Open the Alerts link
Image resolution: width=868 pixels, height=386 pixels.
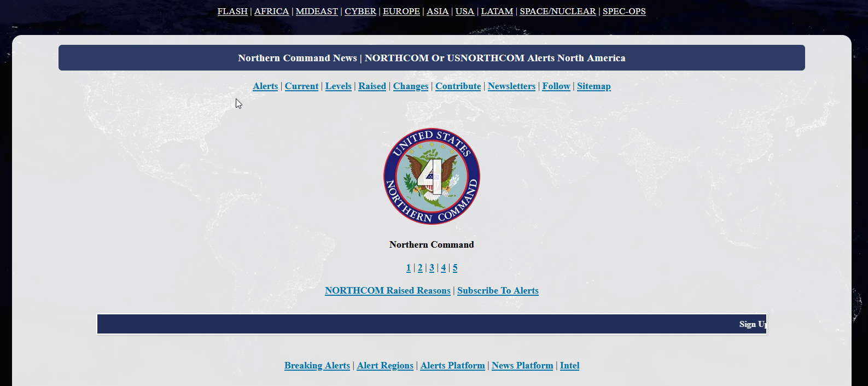point(265,86)
